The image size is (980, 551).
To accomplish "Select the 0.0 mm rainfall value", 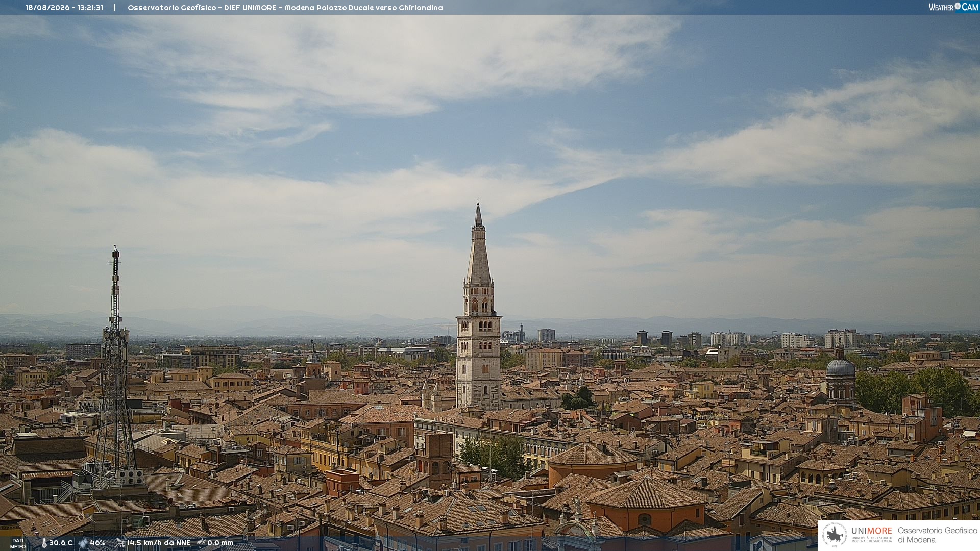I will (x=220, y=543).
